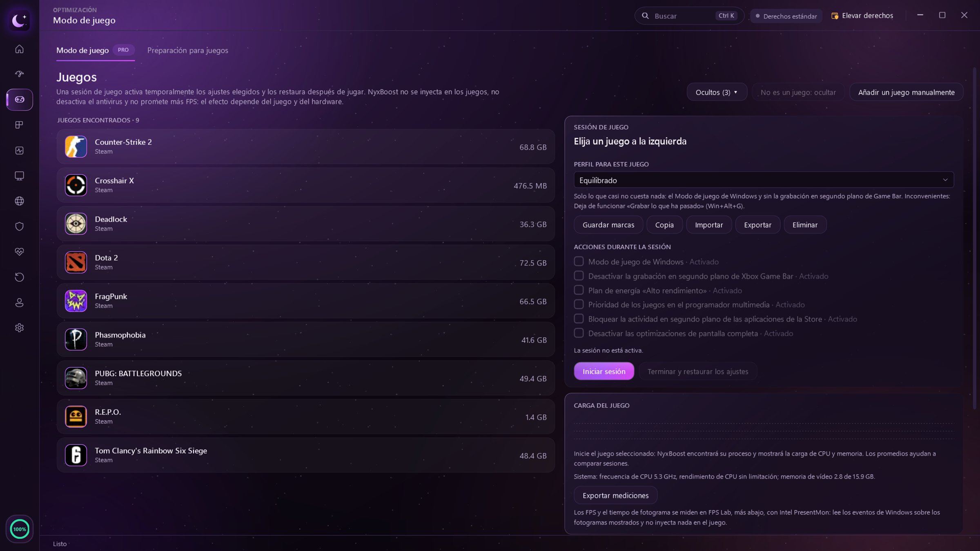Click the Exportar mediciones button
Viewport: 980px width, 551px height.
click(615, 495)
